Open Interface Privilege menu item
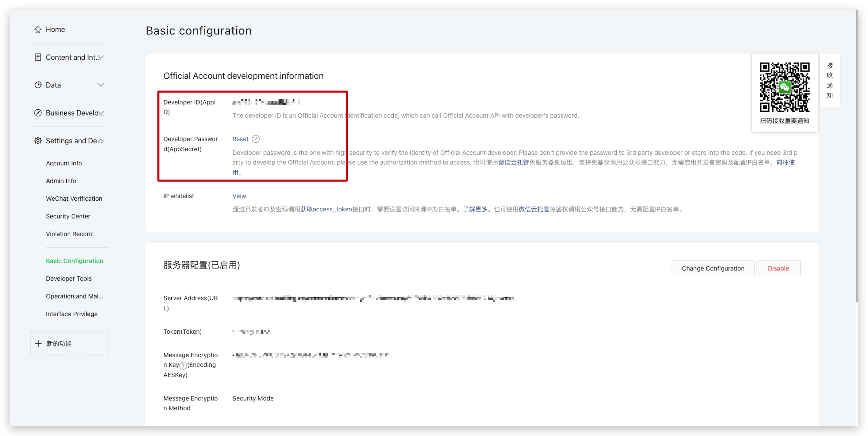The height and width of the screenshot is (436, 868). tap(71, 314)
